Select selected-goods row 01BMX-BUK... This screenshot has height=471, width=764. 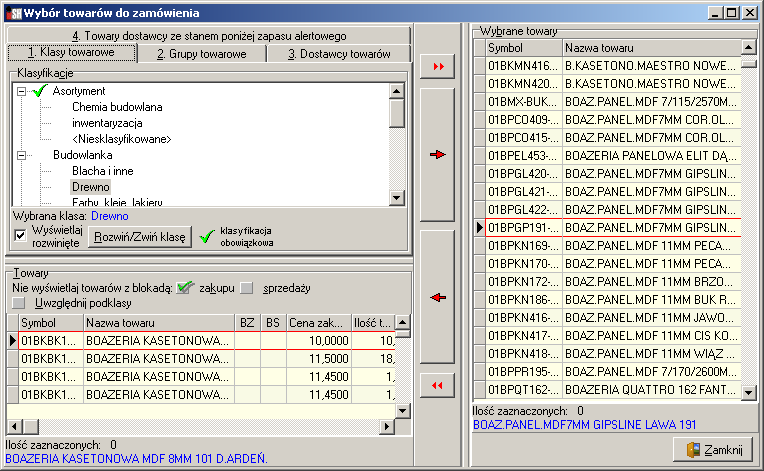coord(608,102)
